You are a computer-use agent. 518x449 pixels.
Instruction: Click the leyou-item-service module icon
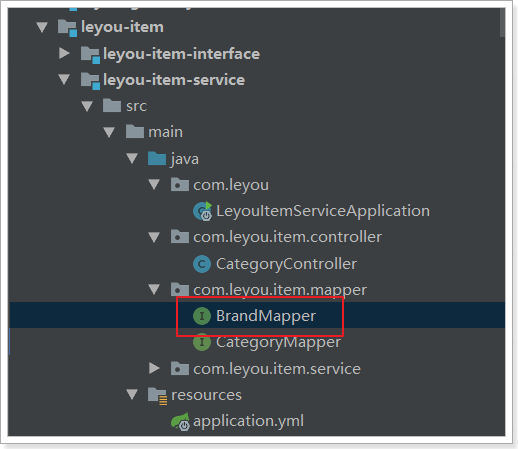(x=90, y=81)
